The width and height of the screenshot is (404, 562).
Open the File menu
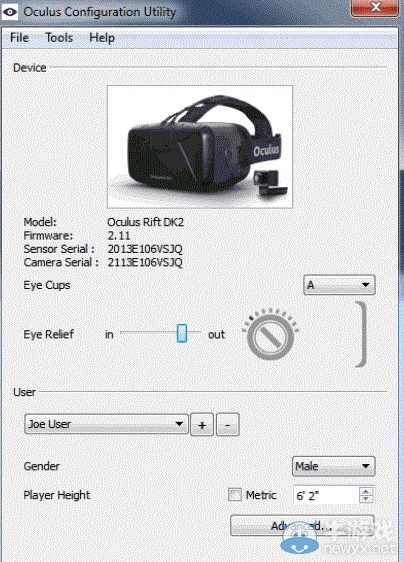click(19, 37)
